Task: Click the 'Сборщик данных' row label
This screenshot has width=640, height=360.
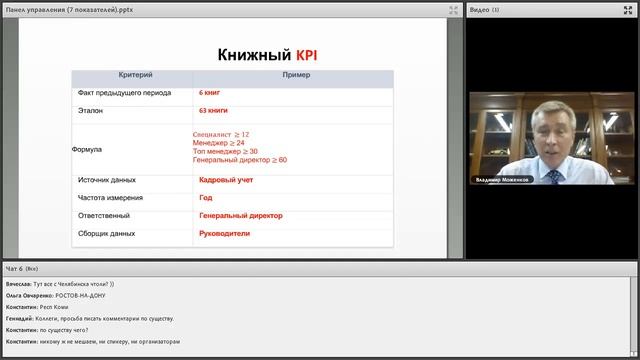Action: coord(106,233)
